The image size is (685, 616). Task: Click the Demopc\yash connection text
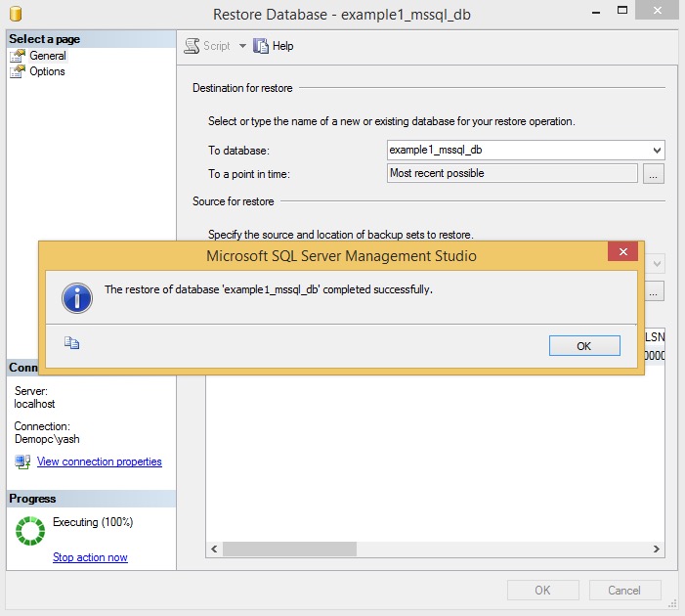(x=47, y=439)
